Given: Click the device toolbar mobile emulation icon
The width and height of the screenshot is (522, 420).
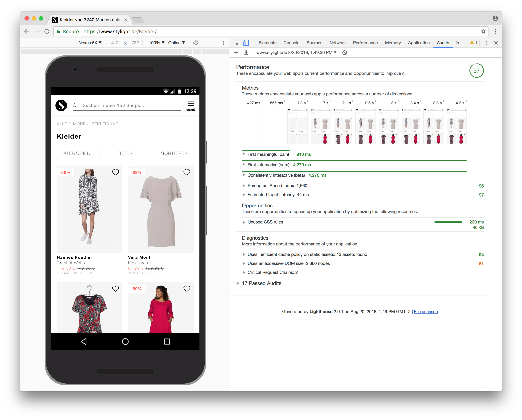Looking at the screenshot, I should click(x=247, y=42).
